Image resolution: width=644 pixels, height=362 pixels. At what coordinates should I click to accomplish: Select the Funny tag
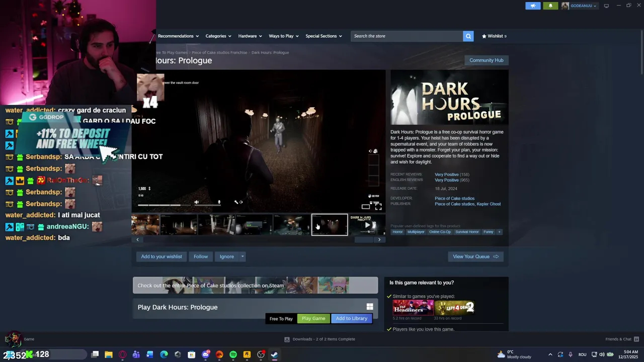(x=488, y=232)
